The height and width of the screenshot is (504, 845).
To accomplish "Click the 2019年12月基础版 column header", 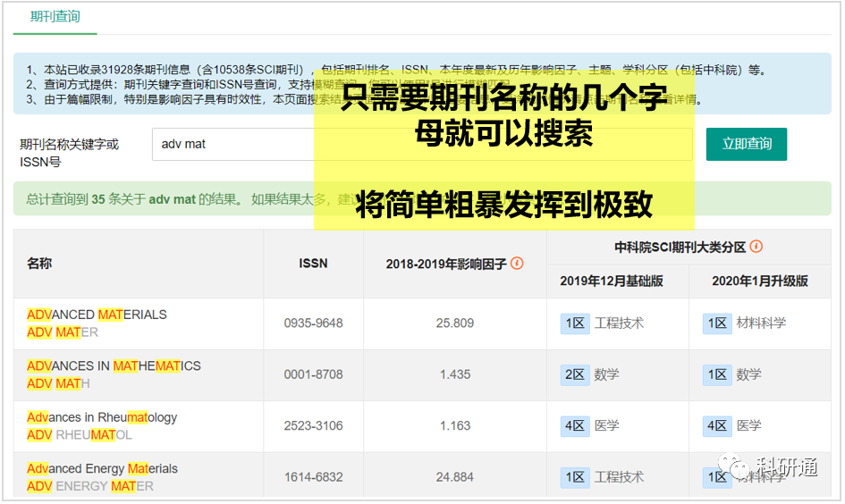I will [x=611, y=281].
